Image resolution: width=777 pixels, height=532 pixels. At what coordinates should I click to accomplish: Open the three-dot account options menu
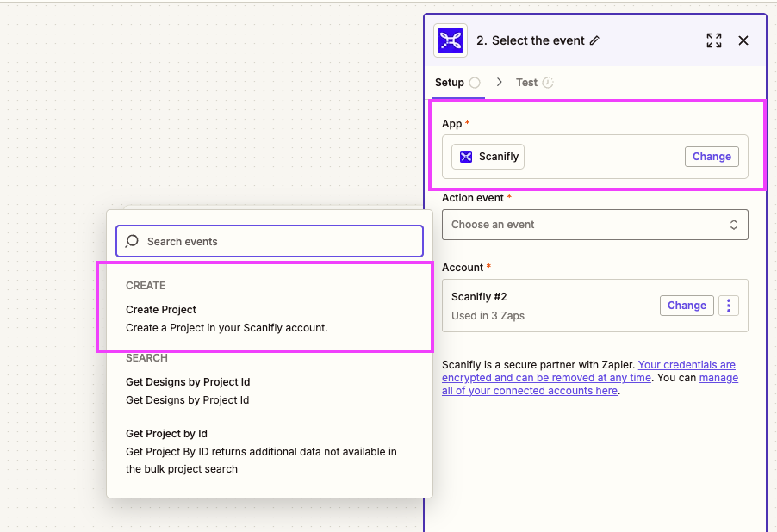(x=729, y=306)
